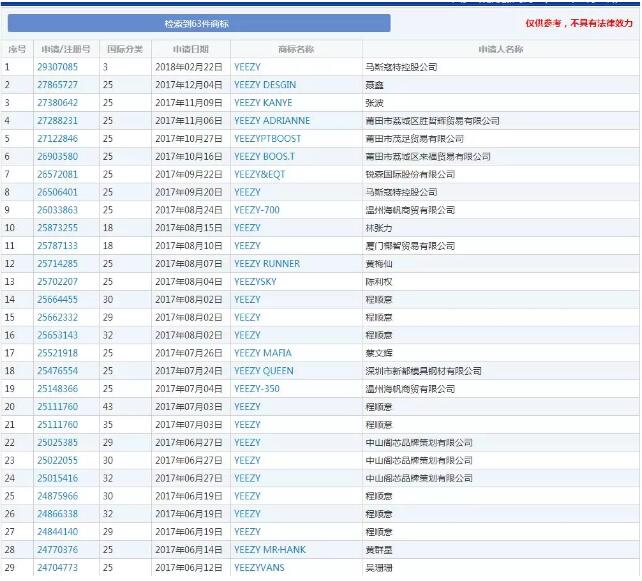This screenshot has height=581, width=642.
Task: Select date cell 2017年07月26日
Action: [189, 353]
